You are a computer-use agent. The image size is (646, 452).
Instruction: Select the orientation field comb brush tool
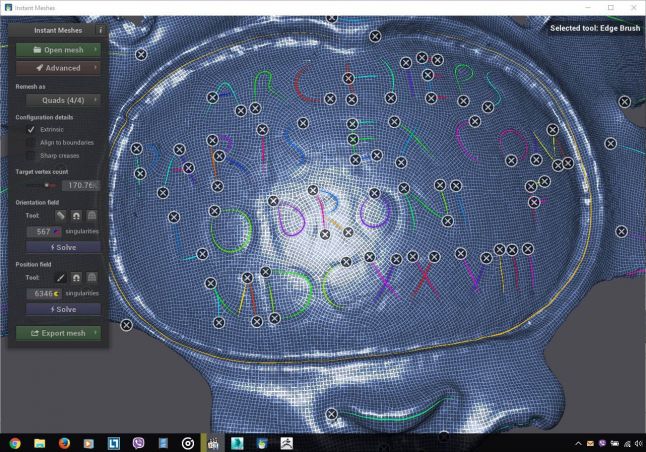[60, 215]
